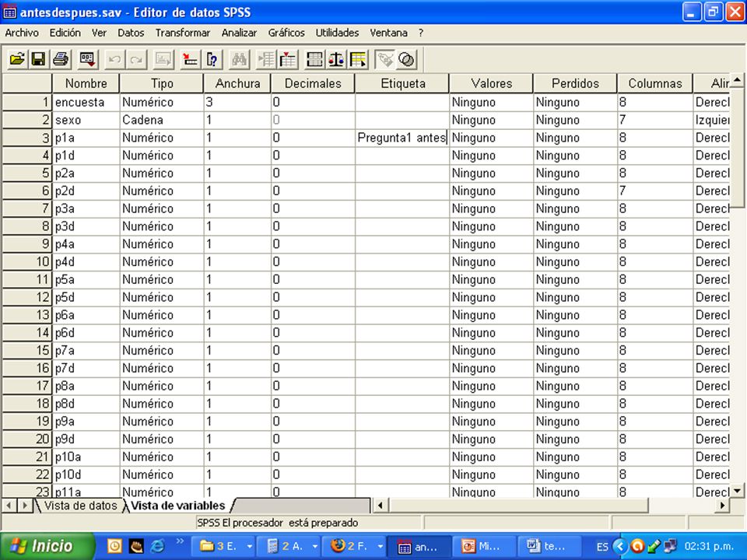Click the Insert Variable icon
This screenshot has width=747, height=560.
[x=288, y=60]
